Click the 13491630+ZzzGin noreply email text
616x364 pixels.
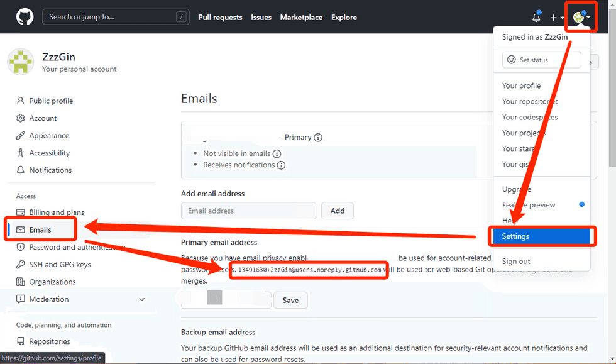(x=309, y=270)
